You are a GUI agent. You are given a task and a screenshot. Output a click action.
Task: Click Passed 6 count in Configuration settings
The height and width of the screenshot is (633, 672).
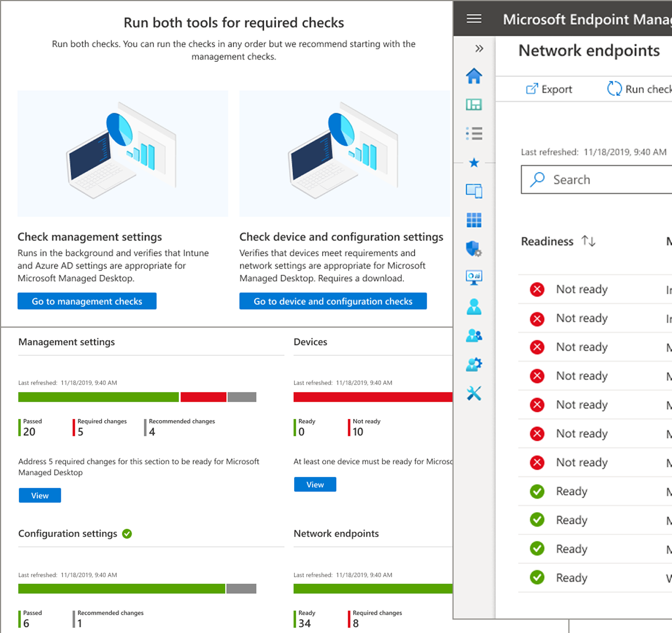pyautogui.click(x=31, y=619)
